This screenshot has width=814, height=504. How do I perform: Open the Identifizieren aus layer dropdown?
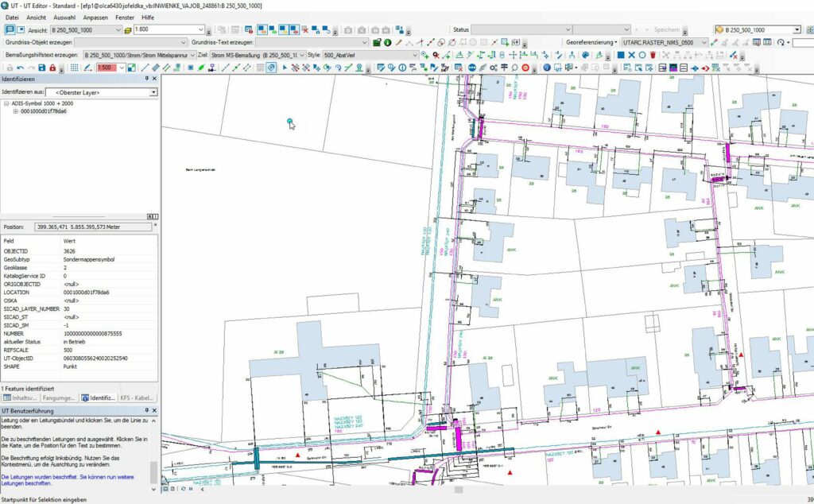[x=153, y=92]
